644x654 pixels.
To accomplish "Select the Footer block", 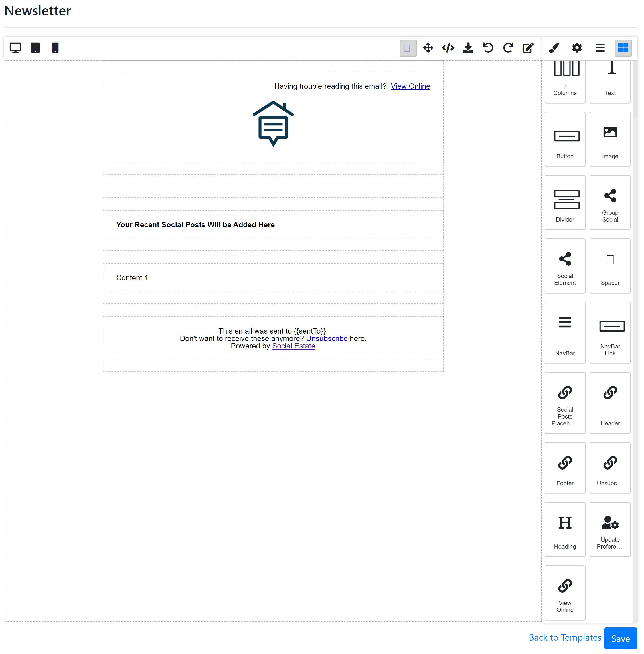I will [565, 468].
